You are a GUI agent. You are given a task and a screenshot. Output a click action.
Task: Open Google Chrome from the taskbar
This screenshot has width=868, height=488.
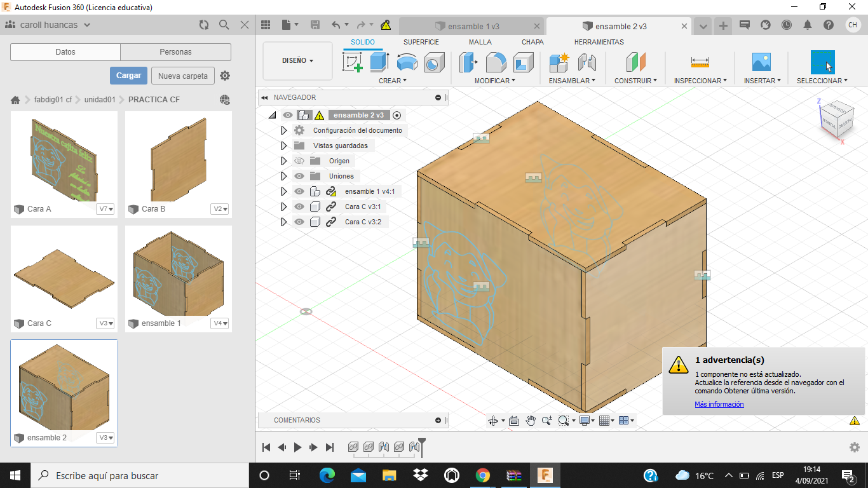click(483, 475)
